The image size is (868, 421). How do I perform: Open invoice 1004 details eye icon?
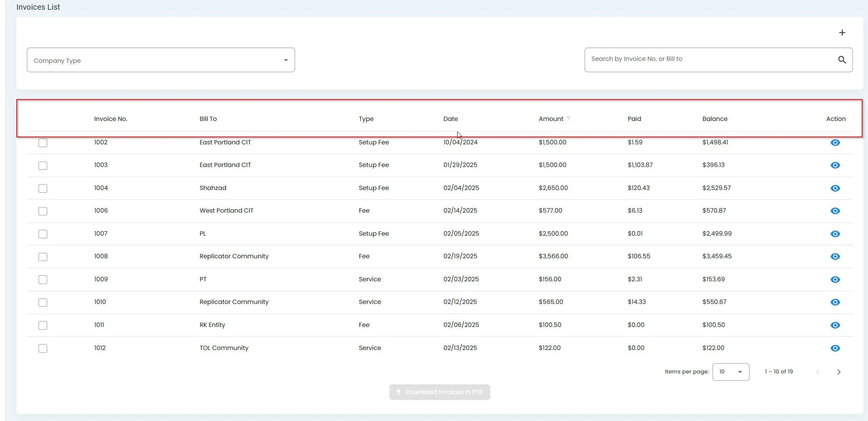(x=835, y=188)
